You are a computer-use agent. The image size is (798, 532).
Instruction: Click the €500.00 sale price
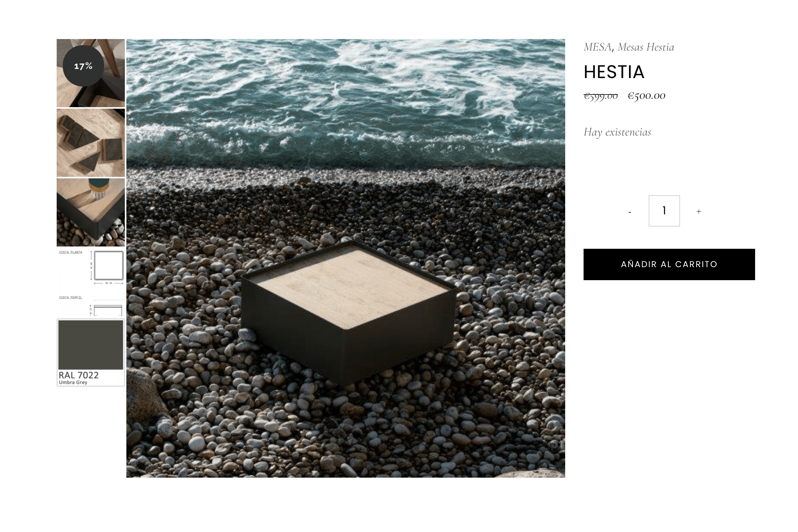(646, 96)
